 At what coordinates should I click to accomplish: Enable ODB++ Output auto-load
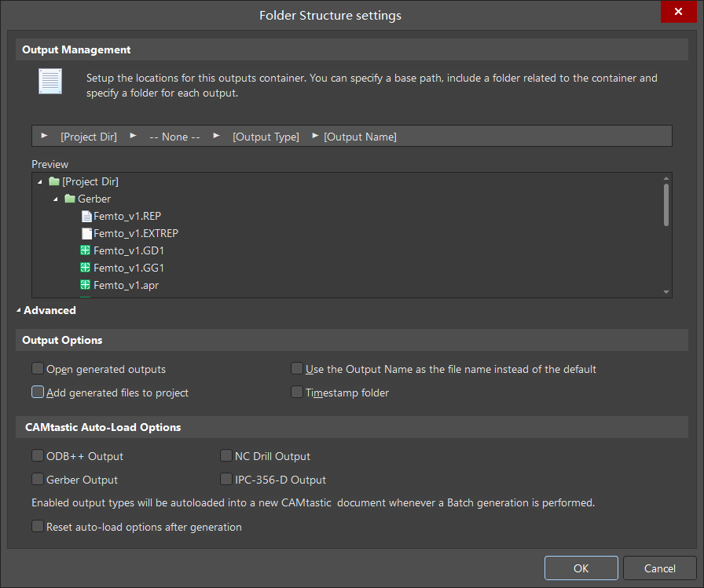pyautogui.click(x=38, y=455)
